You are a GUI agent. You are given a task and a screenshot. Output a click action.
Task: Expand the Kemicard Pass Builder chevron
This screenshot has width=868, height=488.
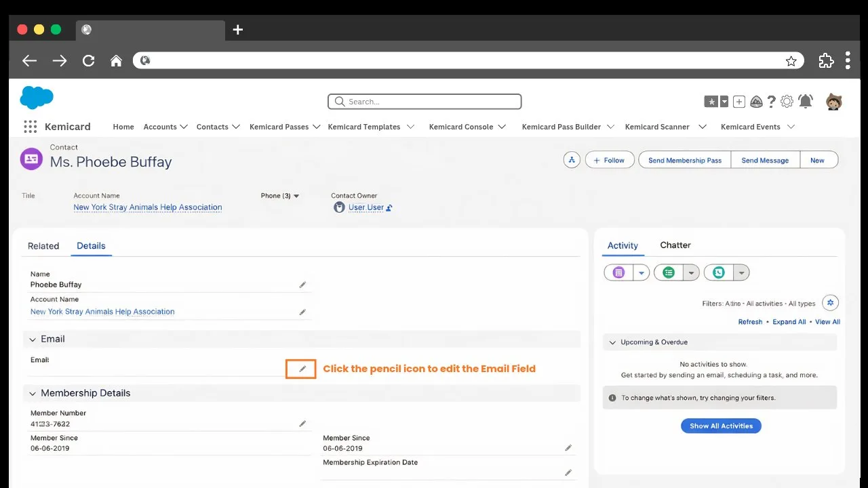point(610,127)
